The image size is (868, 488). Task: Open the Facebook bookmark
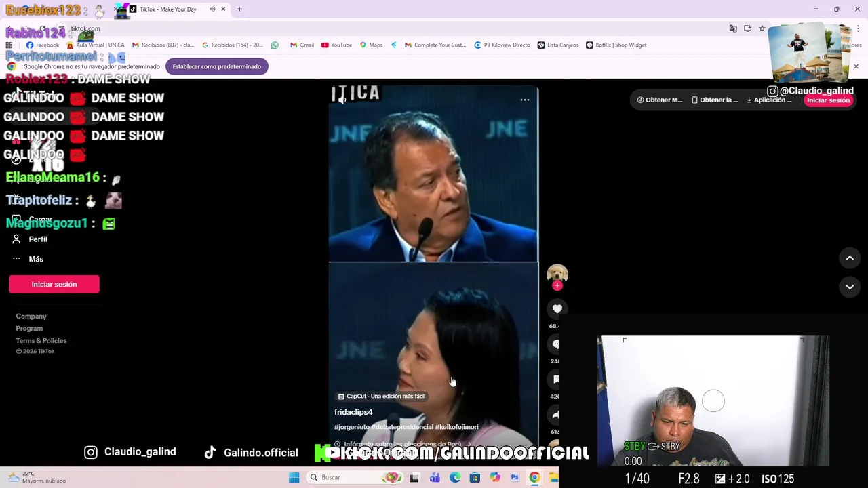(42, 45)
